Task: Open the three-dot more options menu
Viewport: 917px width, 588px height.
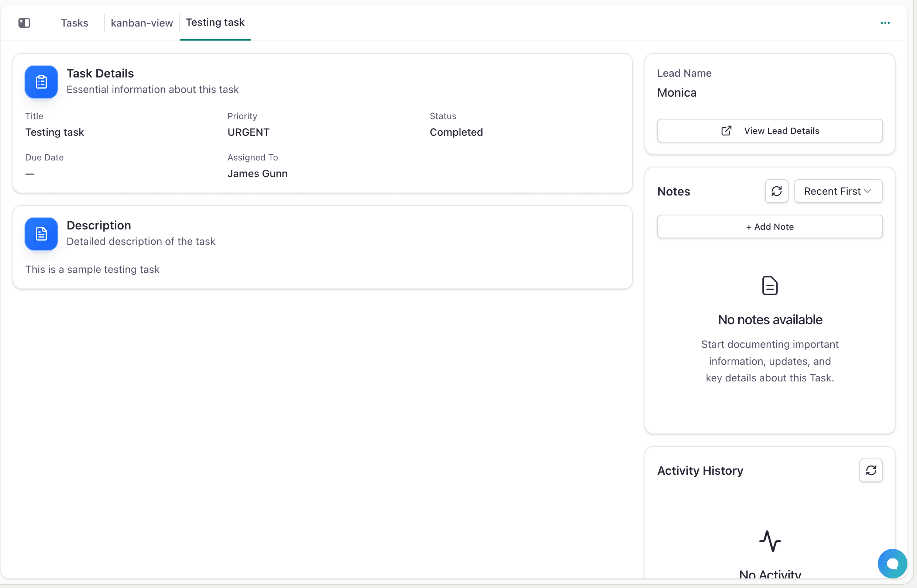Action: pos(885,23)
